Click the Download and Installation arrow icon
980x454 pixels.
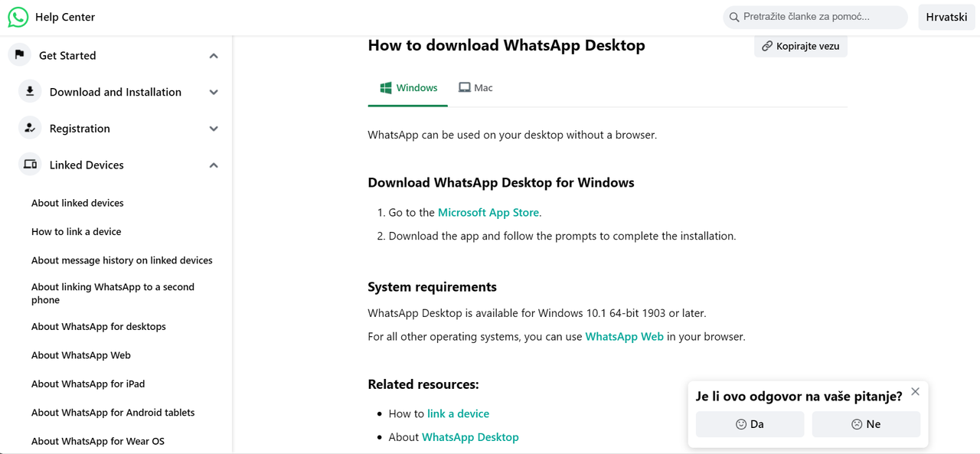[x=30, y=91]
